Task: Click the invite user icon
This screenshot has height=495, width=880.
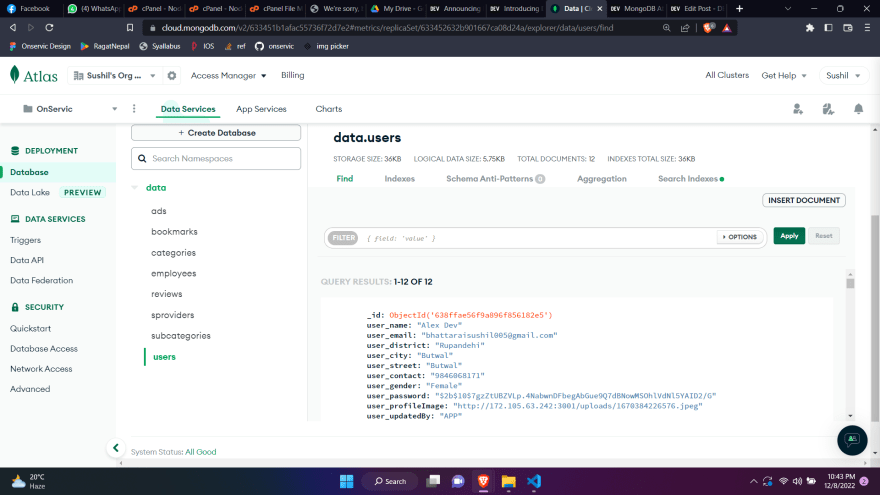Action: click(798, 109)
